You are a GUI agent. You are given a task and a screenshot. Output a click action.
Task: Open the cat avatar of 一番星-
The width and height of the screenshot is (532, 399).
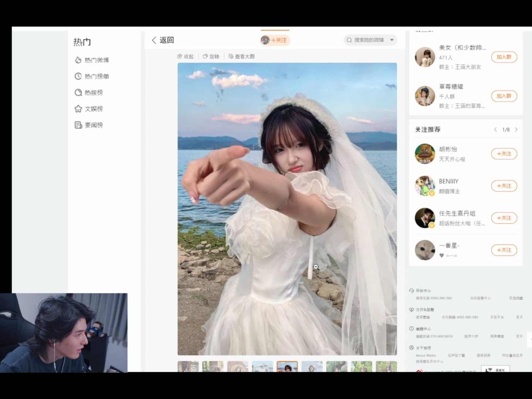point(425,250)
